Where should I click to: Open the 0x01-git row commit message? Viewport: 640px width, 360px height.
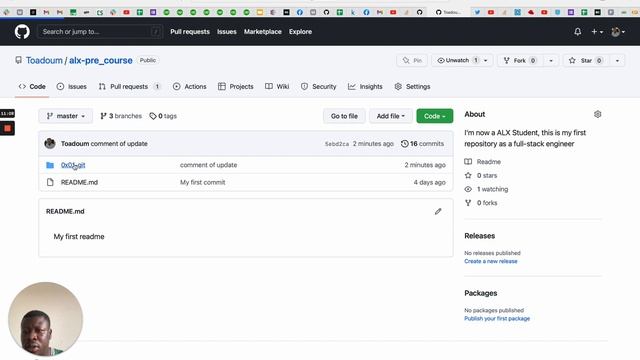pos(208,165)
